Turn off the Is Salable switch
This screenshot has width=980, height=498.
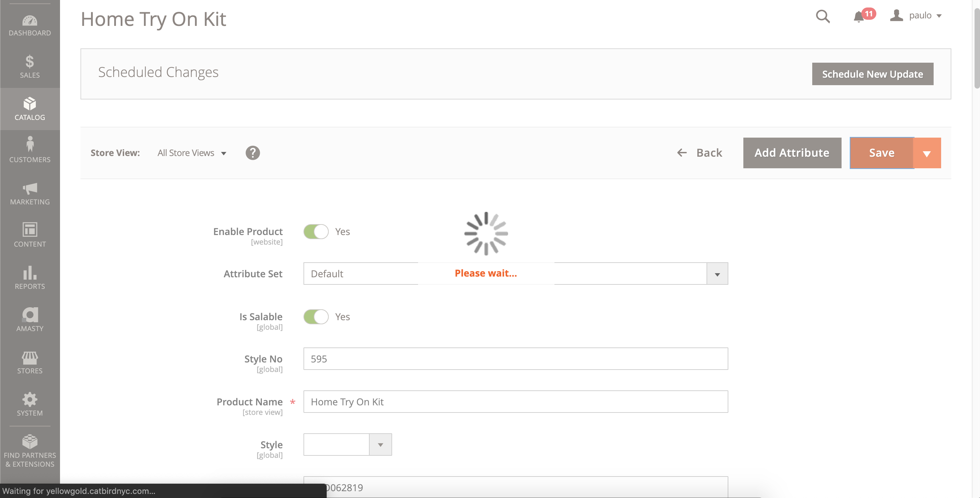point(316,317)
